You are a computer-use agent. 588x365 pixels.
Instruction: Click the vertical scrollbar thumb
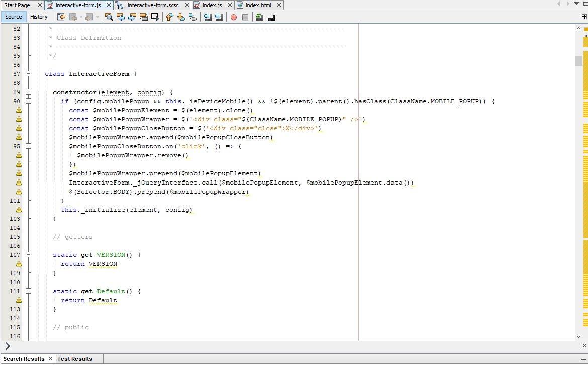pyautogui.click(x=578, y=61)
